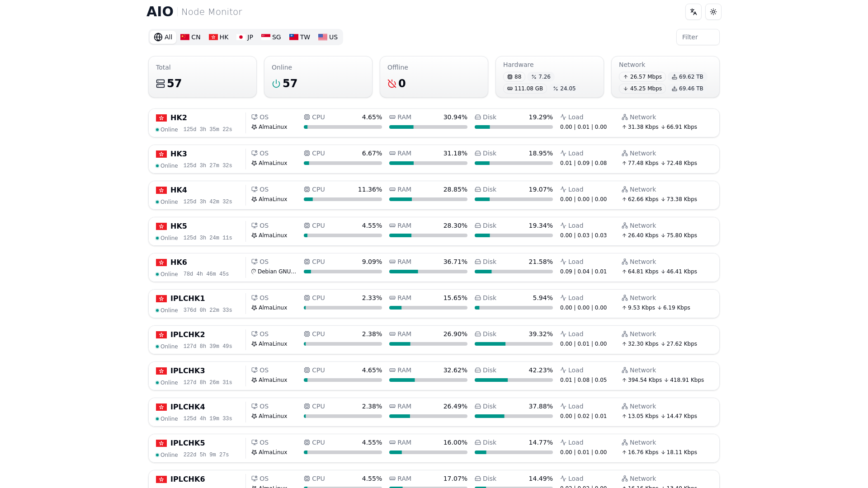The width and height of the screenshot is (868, 488).
Task: Click the Load activity icon for IPLCHK2
Action: click(x=563, y=334)
